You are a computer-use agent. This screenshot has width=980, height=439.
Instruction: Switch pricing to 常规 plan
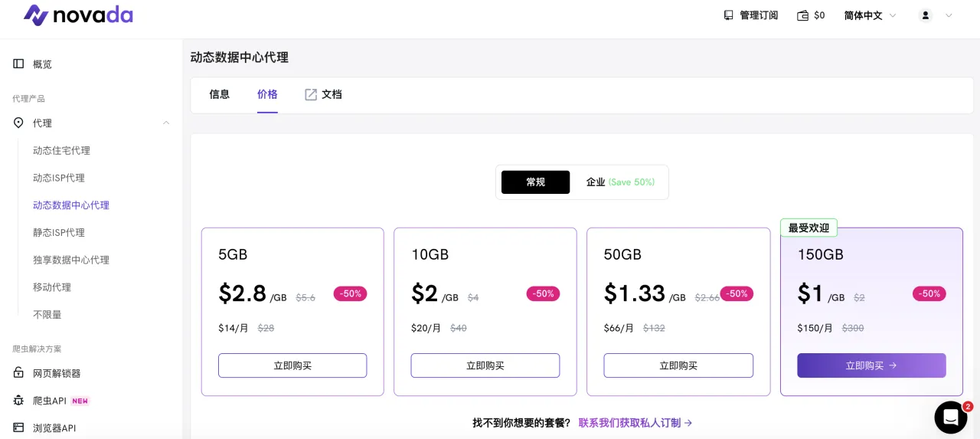tap(535, 182)
